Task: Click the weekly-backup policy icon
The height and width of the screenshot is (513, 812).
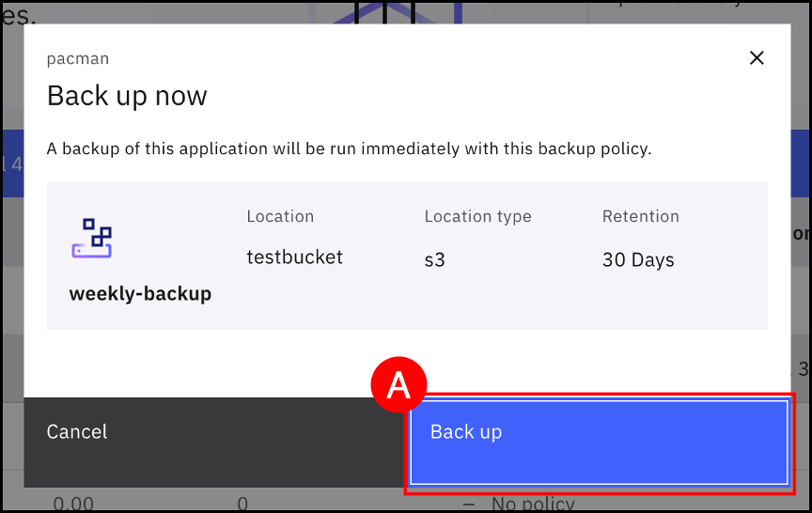Action: click(x=92, y=238)
